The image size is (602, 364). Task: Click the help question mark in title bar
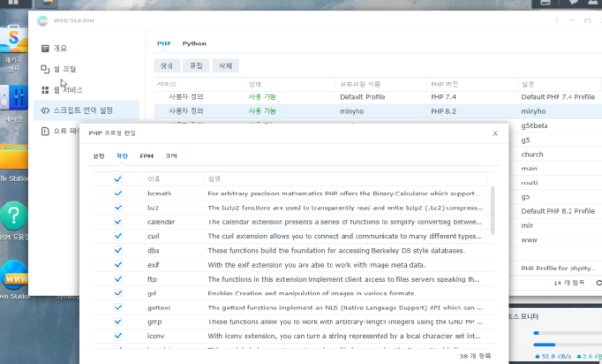tap(556, 20)
